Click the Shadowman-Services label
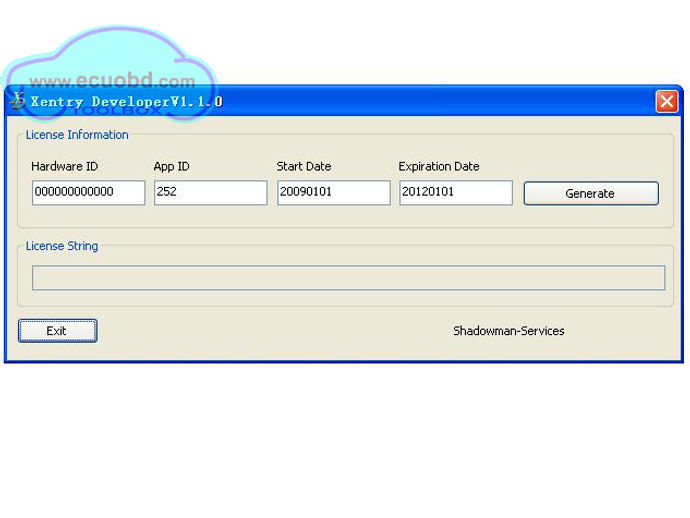 pos(509,331)
